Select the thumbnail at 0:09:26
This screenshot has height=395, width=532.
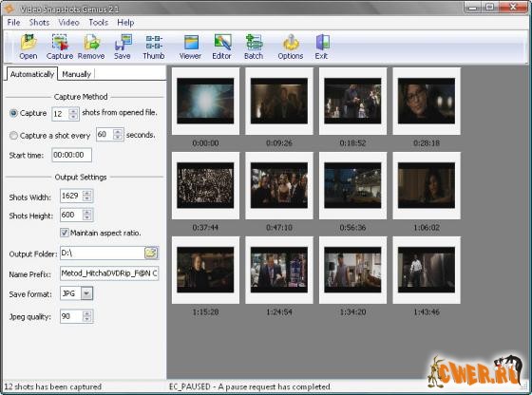(279, 101)
